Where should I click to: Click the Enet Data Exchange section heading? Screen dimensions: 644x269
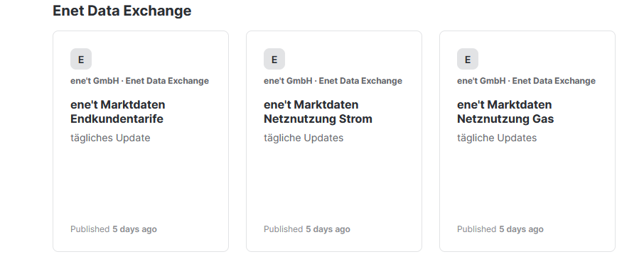pos(122,11)
